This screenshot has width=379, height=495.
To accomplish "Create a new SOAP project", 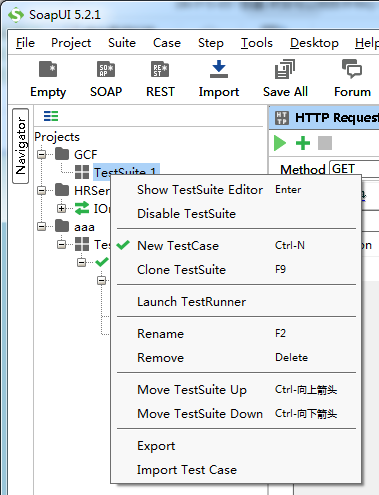I will coord(106,69).
